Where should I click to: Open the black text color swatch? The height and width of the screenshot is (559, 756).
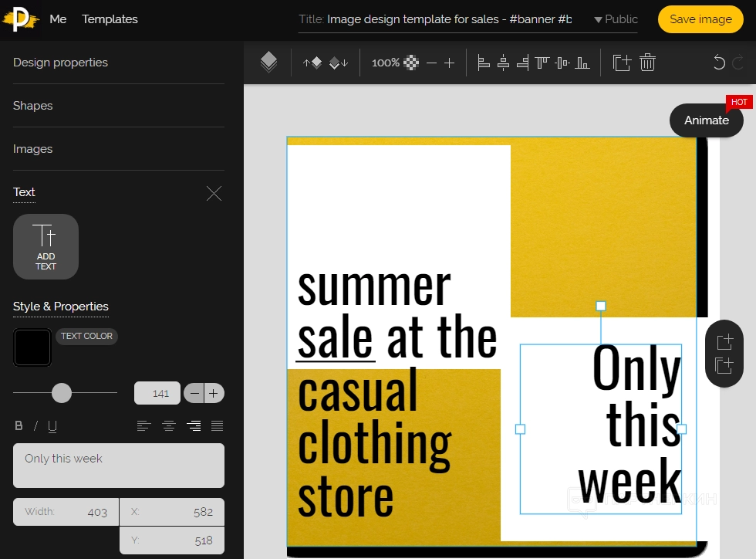tap(32, 347)
